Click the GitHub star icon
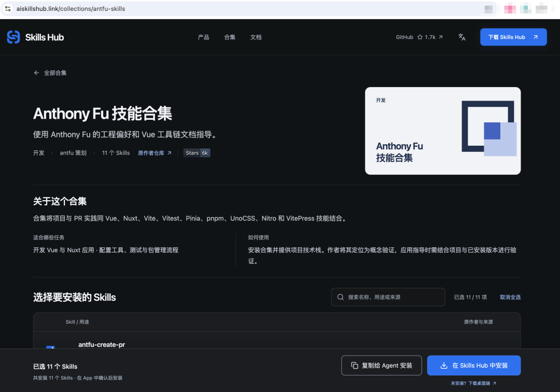 420,37
